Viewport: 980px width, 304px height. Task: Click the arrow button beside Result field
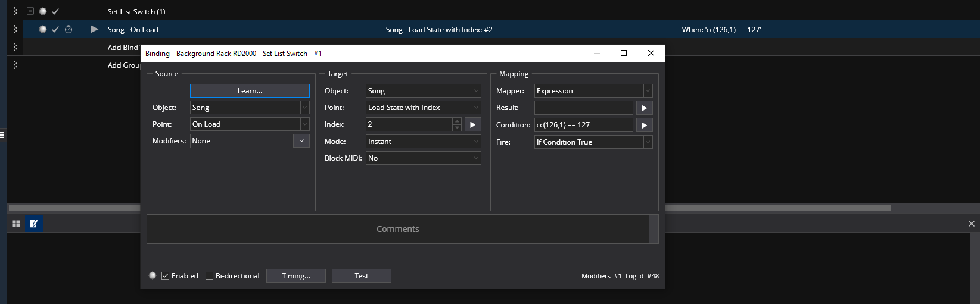(x=644, y=108)
